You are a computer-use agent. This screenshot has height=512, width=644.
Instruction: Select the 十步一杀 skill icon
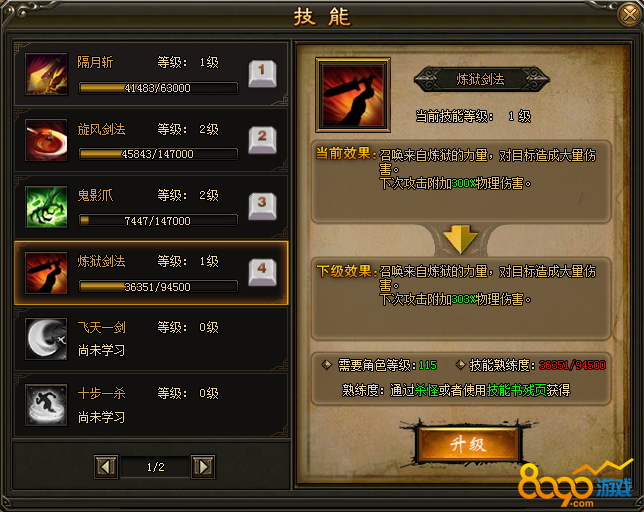(46, 405)
